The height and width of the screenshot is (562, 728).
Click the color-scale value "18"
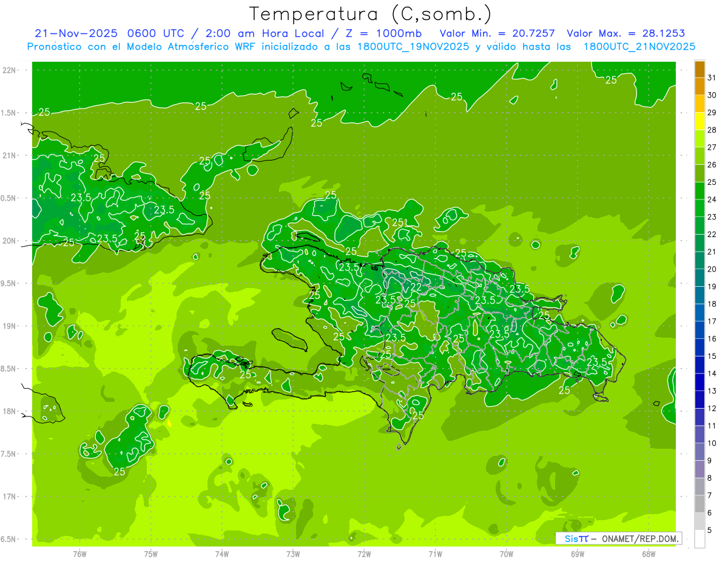point(712,304)
